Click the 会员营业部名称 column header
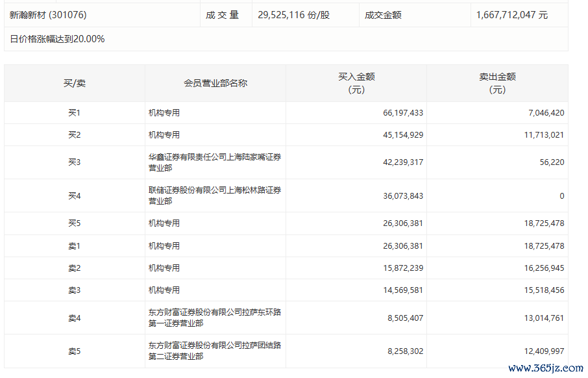This screenshot has width=588, height=378. pyautogui.click(x=215, y=83)
